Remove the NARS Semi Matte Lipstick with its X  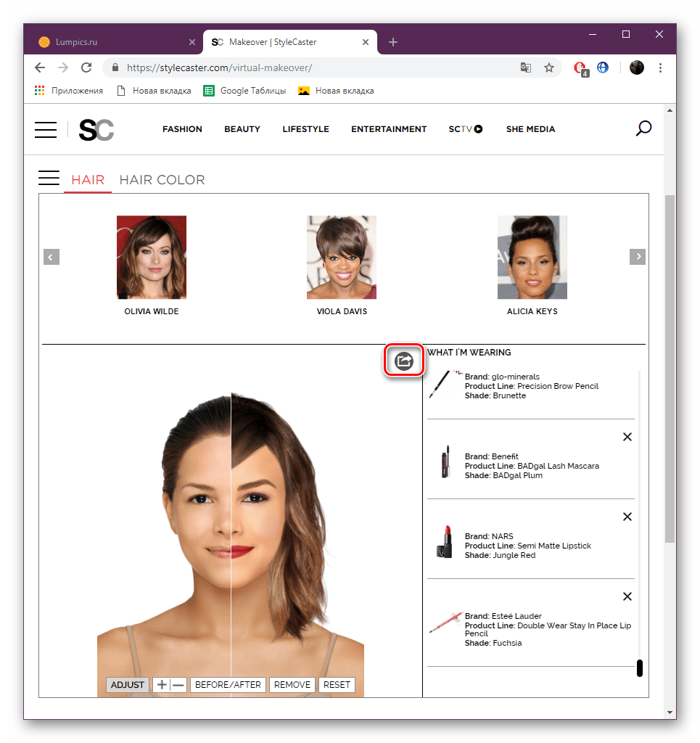click(x=627, y=517)
